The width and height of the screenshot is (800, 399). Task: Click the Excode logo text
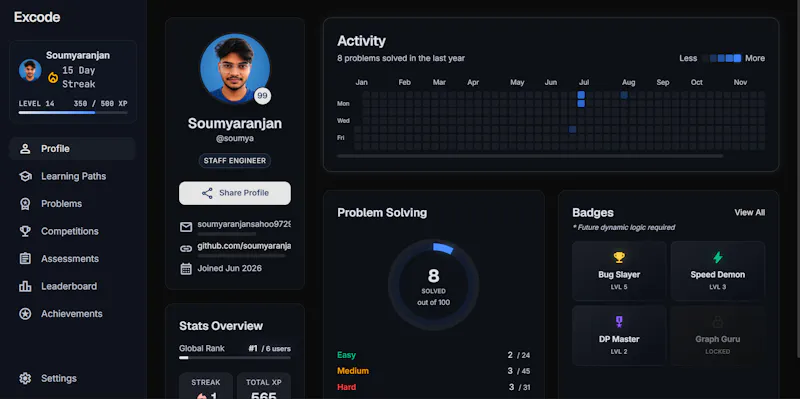(x=37, y=17)
